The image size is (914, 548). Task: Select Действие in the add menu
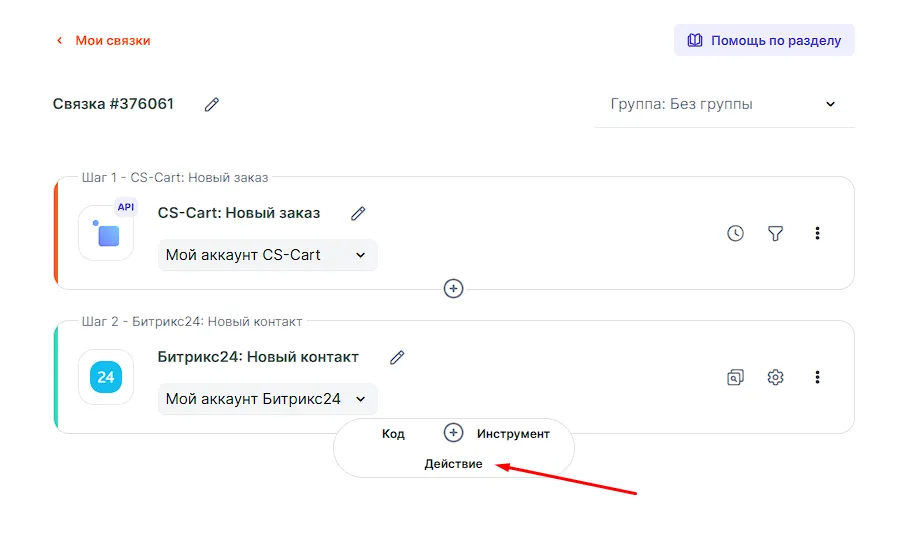[x=453, y=464]
